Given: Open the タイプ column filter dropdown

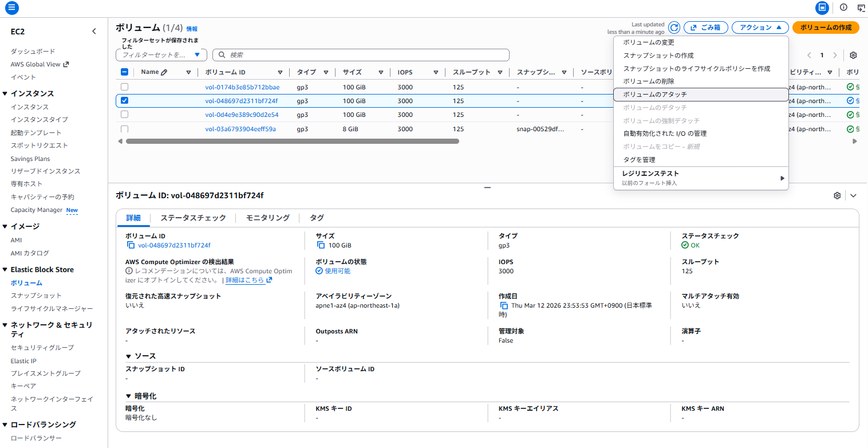Looking at the screenshot, I should [x=327, y=72].
